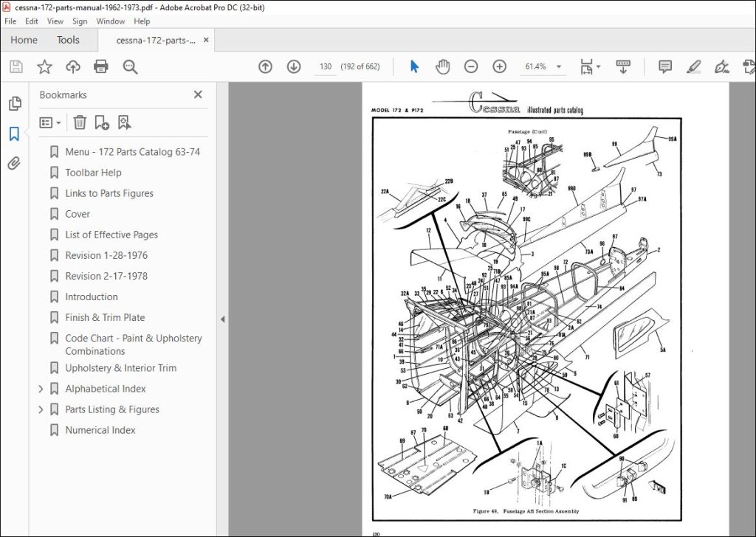Open the Find text magnifier tool
Viewport: 756px width, 537px height.
[x=130, y=66]
